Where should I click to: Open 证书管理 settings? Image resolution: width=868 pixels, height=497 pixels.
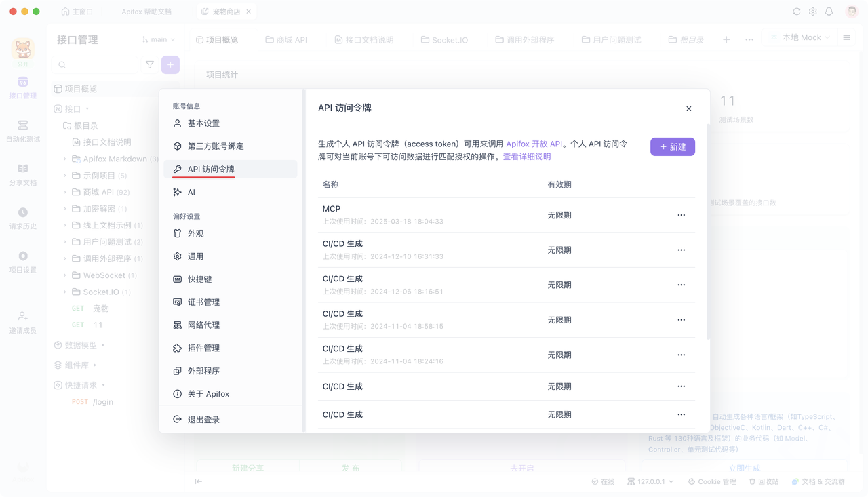pos(231,302)
